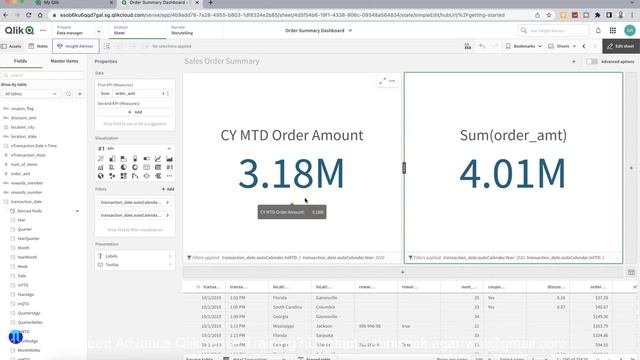Add a Second KPI measure
640x360 pixels.
tap(135, 112)
